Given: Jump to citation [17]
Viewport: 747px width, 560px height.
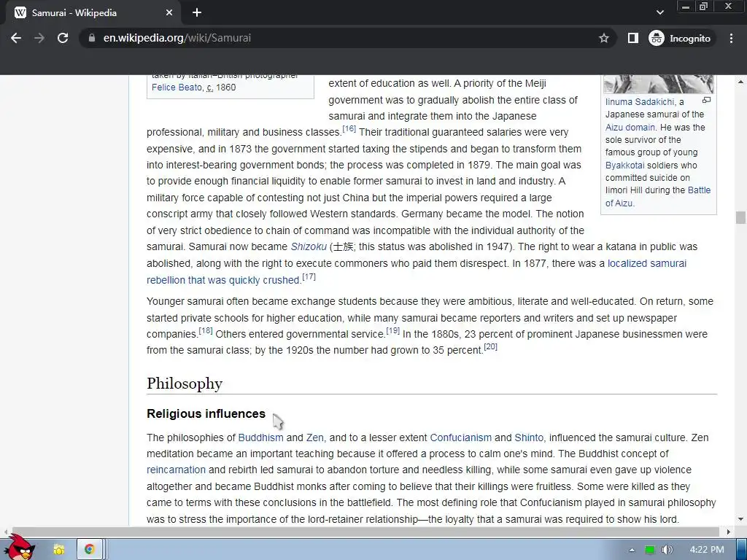Looking at the screenshot, I should click(x=309, y=276).
